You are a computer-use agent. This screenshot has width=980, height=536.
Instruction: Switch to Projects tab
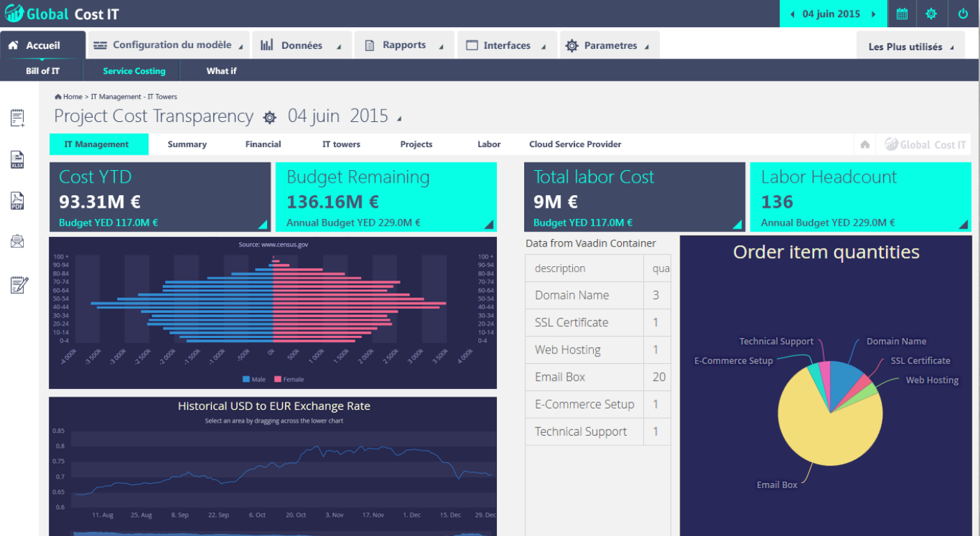(416, 144)
